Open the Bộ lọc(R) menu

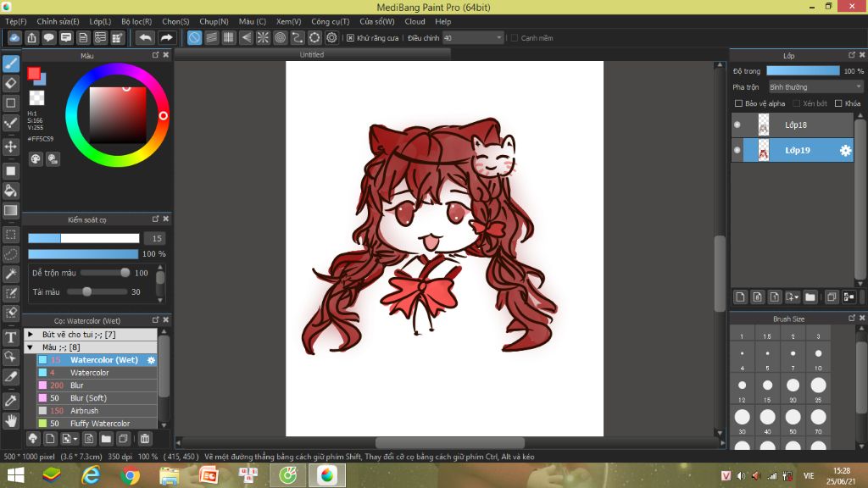[x=136, y=21]
